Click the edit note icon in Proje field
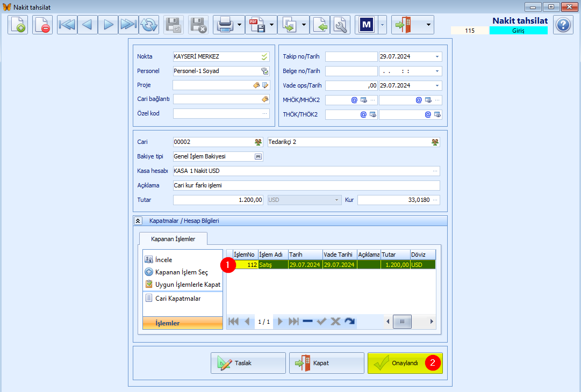This screenshot has width=581, height=392. (x=265, y=85)
